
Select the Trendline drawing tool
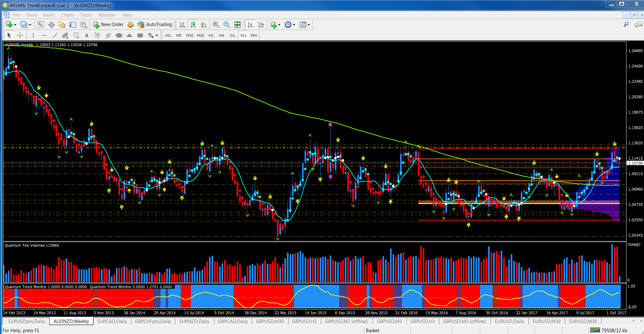[x=55, y=35]
